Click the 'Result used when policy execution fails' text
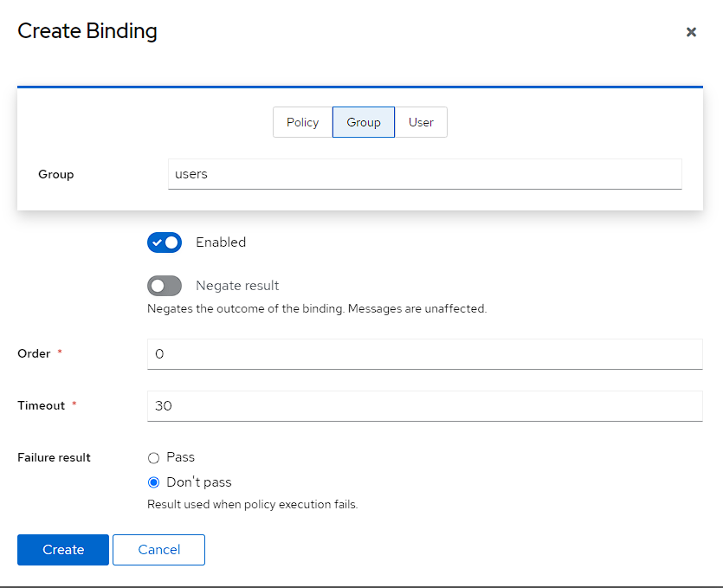The height and width of the screenshot is (588, 723). (252, 504)
